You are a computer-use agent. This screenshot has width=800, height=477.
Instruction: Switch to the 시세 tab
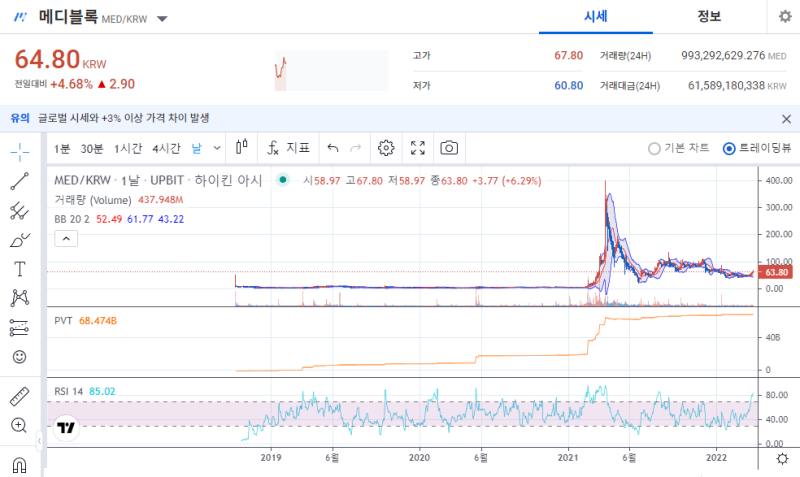click(595, 16)
